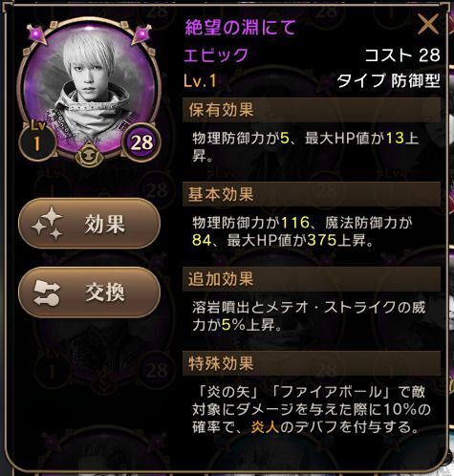454x476 pixels.
Task: Tap the right purple gem ornament on frame
Action: (141, 33)
